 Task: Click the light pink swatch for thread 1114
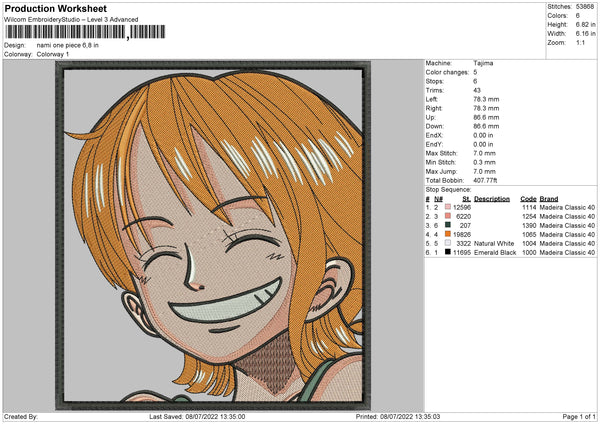click(x=447, y=207)
